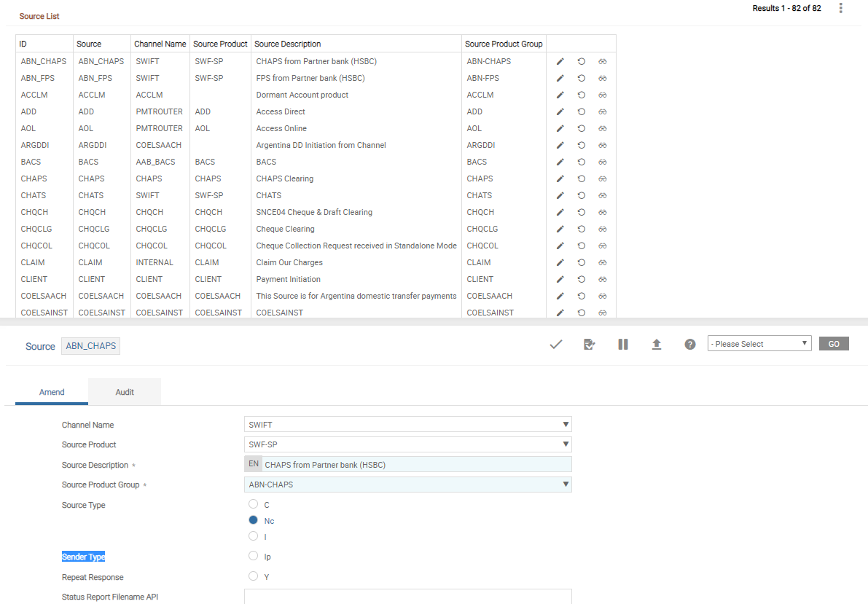Image resolution: width=868 pixels, height=604 pixels.
Task: Enable the Y option for Repeat Response
Action: pos(254,576)
